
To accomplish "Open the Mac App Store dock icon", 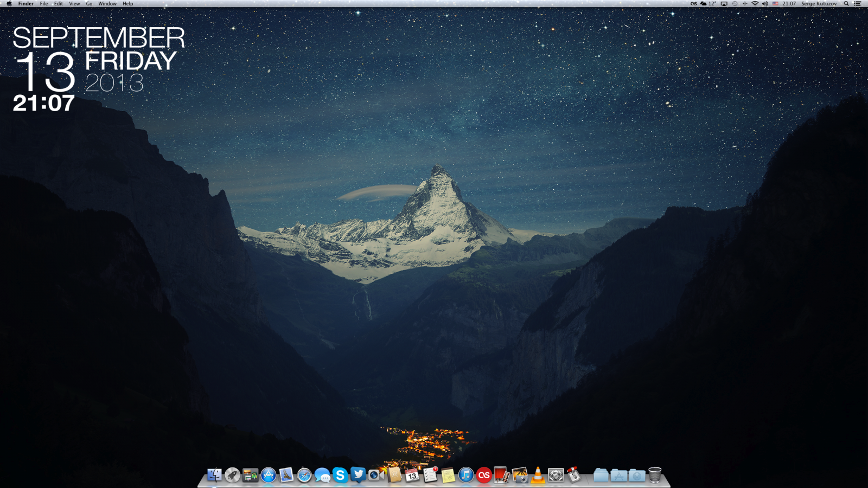I will pyautogui.click(x=268, y=476).
